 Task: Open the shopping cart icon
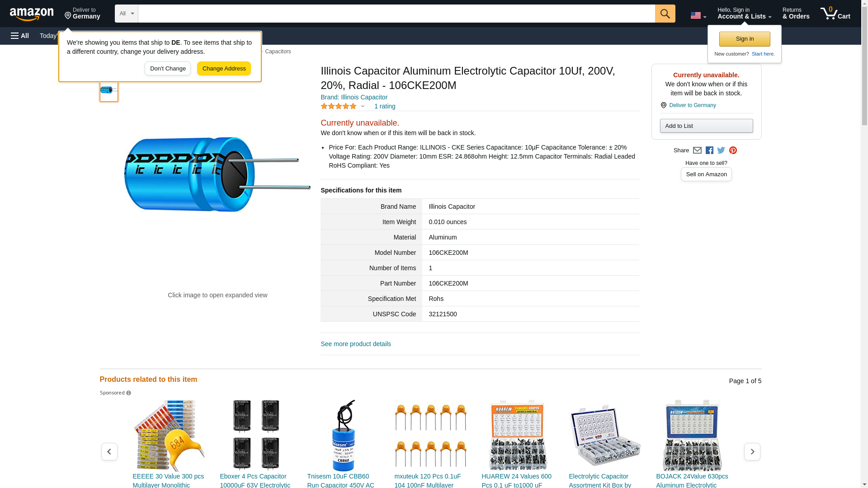(x=835, y=14)
